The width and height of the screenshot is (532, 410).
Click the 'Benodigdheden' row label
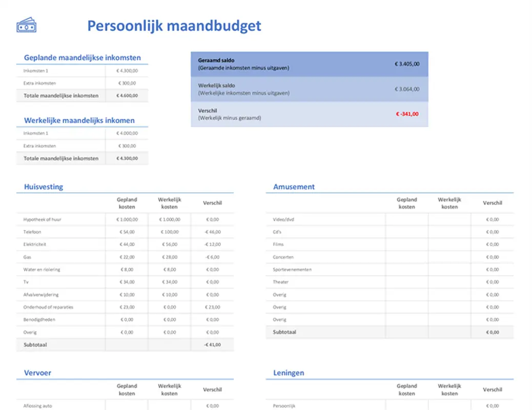pyautogui.click(x=39, y=320)
